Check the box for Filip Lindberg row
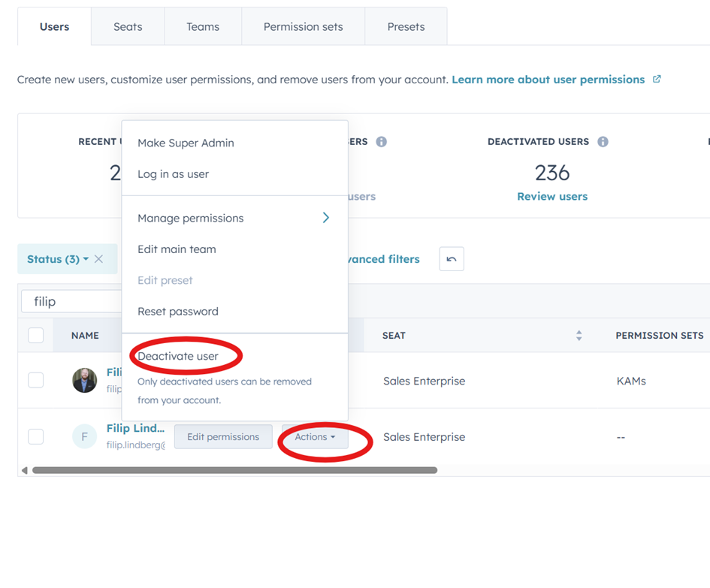Viewport: 710px width, 588px height. (x=36, y=436)
